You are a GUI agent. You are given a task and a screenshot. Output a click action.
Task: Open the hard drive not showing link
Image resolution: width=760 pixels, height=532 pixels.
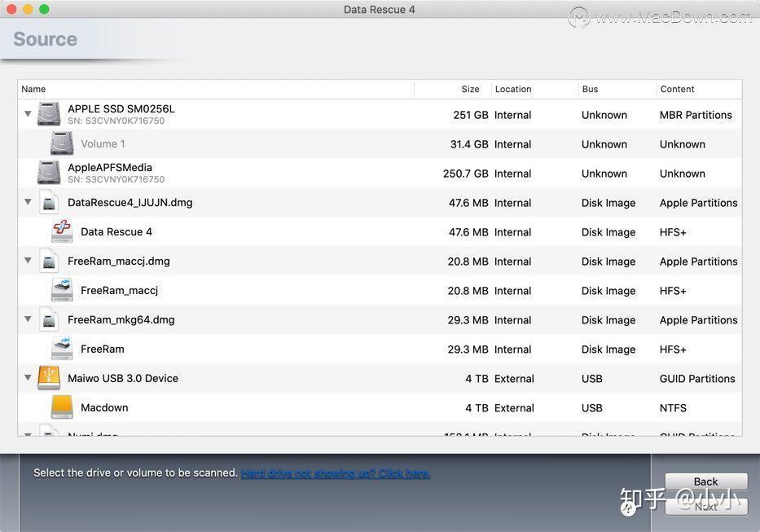click(336, 473)
